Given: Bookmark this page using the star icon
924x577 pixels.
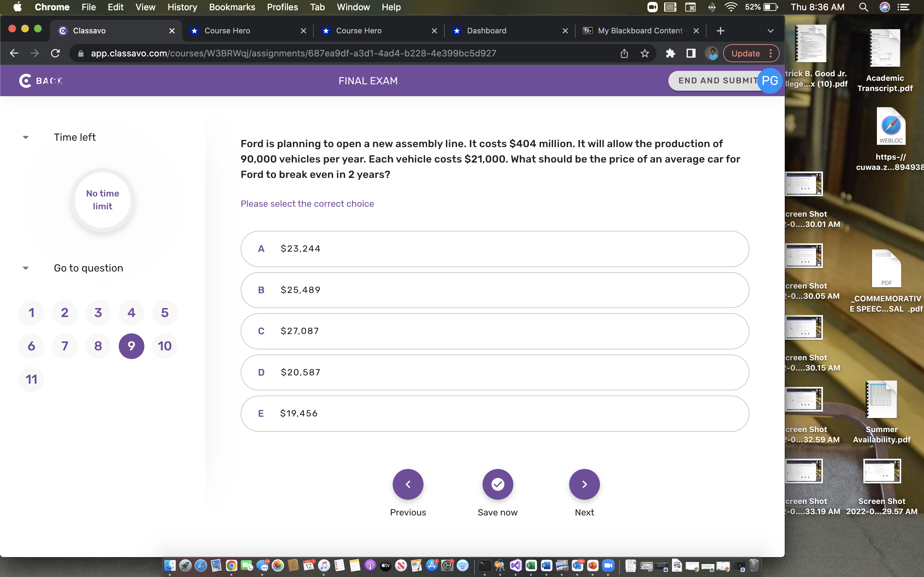Looking at the screenshot, I should 644,53.
